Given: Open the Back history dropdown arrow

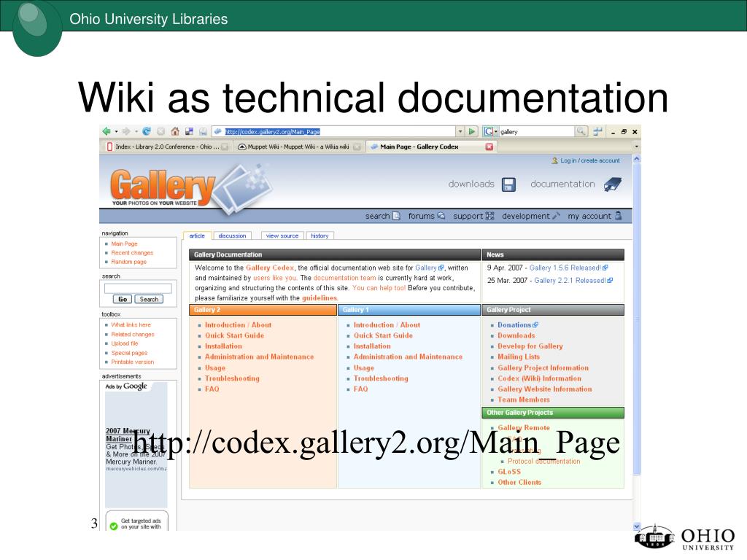Looking at the screenshot, I should (x=116, y=132).
